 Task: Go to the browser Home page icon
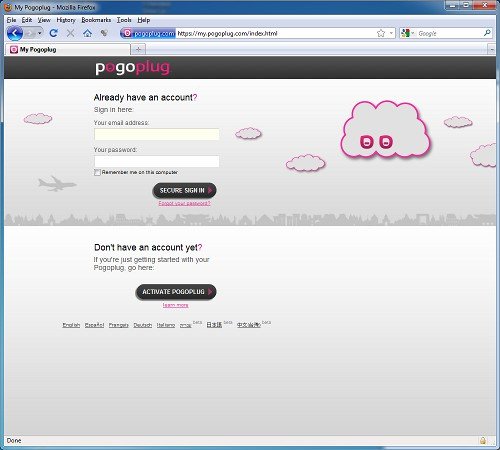[87, 33]
